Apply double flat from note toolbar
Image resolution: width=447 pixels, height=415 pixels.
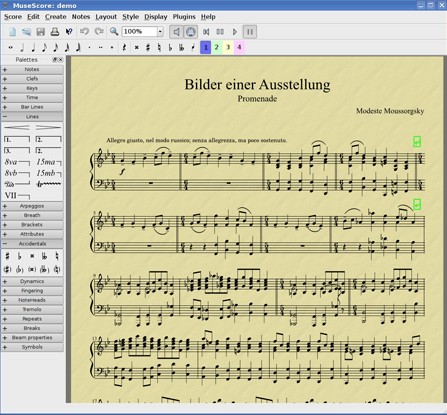click(182, 48)
